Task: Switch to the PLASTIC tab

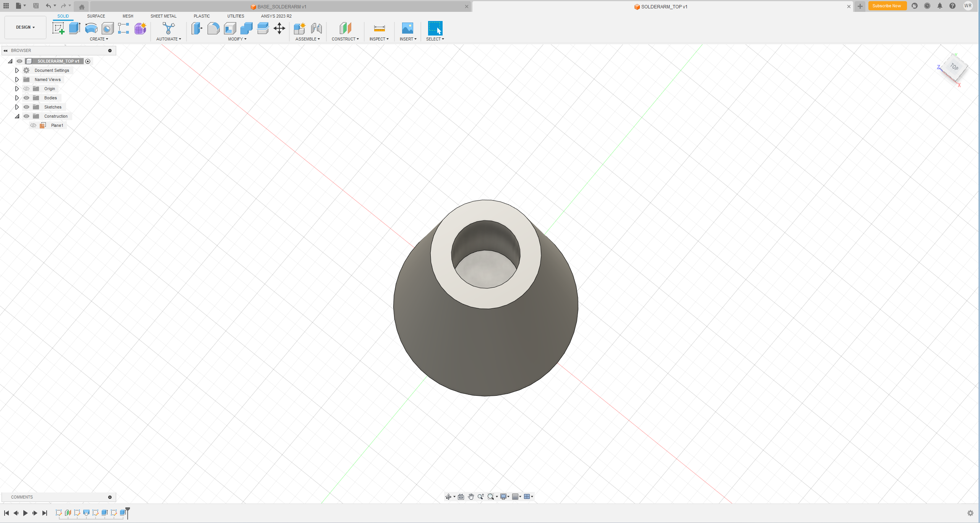Action: (202, 16)
